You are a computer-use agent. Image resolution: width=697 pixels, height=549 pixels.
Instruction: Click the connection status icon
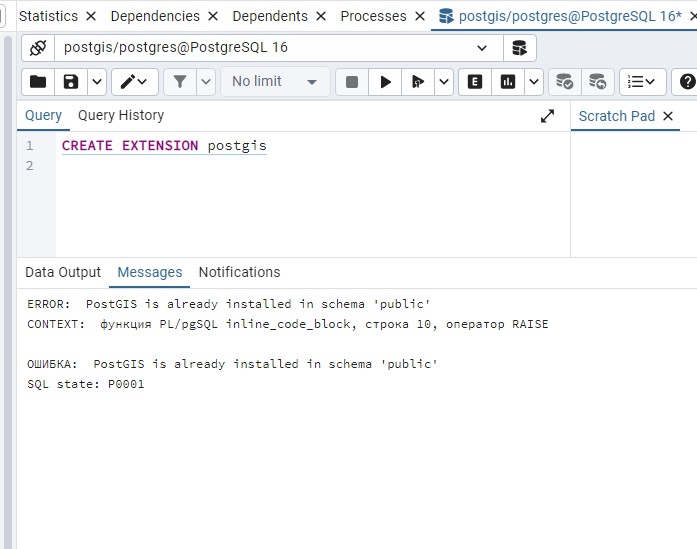(38, 48)
